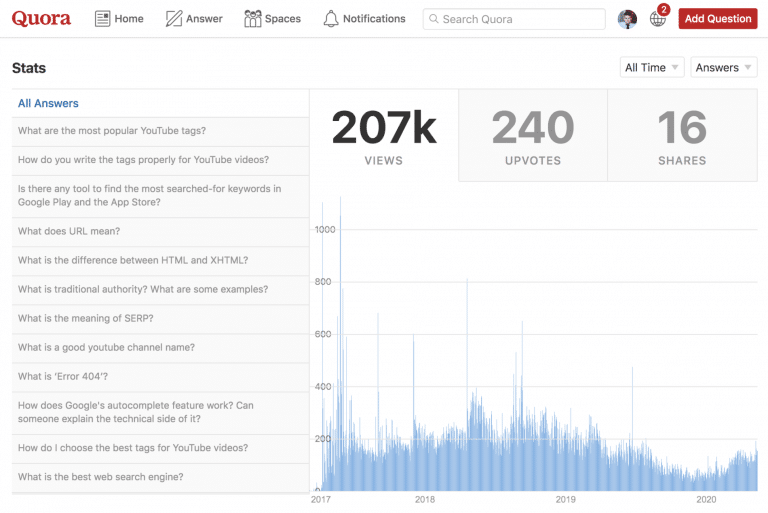Open 'What is a good youtube channel name?'
Image resolution: width=768 pixels, height=513 pixels.
(160, 348)
